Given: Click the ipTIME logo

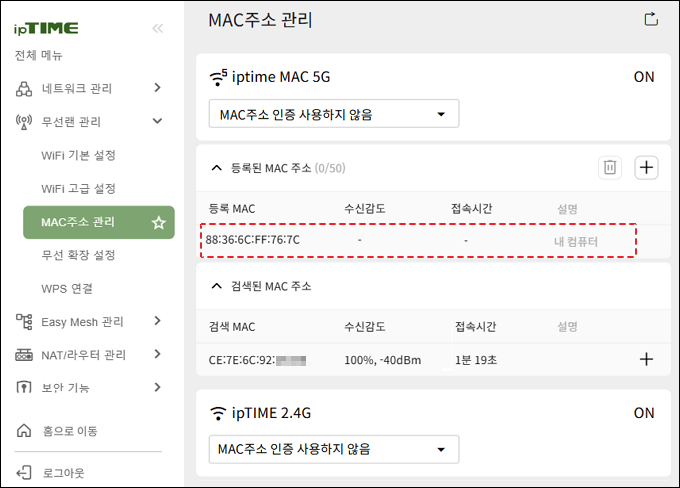Looking at the screenshot, I should (46, 29).
